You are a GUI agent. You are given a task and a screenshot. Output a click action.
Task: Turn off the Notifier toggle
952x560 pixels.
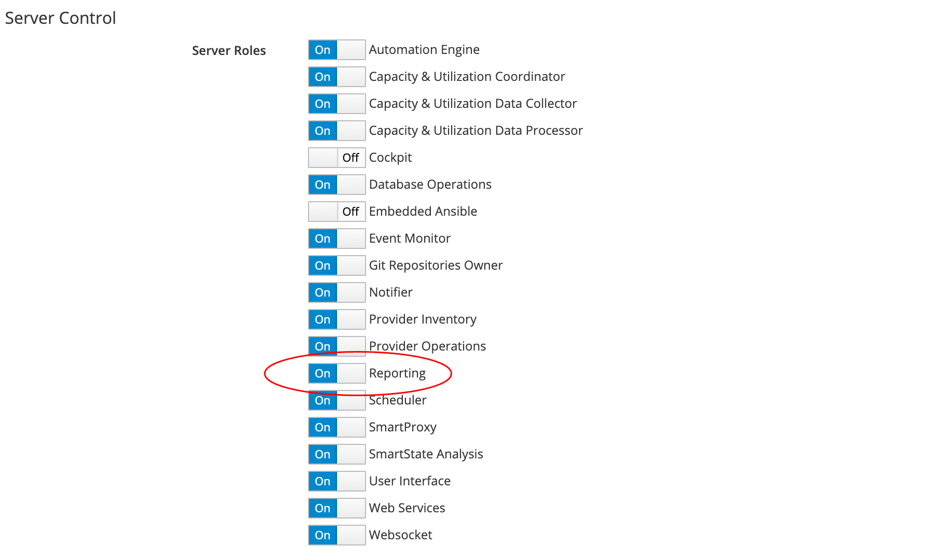coord(337,292)
